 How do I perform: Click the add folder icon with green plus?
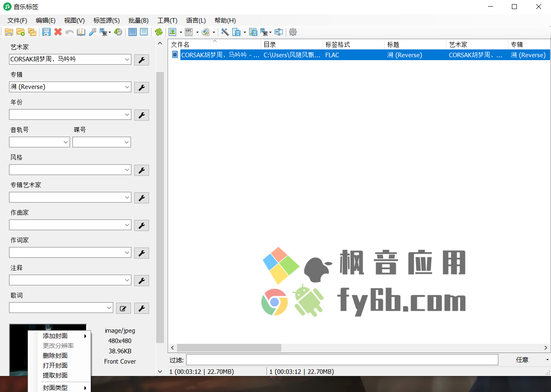(21, 32)
